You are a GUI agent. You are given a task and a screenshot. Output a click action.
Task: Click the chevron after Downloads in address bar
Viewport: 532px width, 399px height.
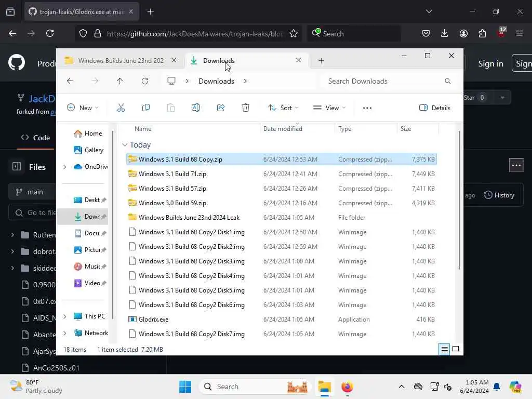click(245, 81)
